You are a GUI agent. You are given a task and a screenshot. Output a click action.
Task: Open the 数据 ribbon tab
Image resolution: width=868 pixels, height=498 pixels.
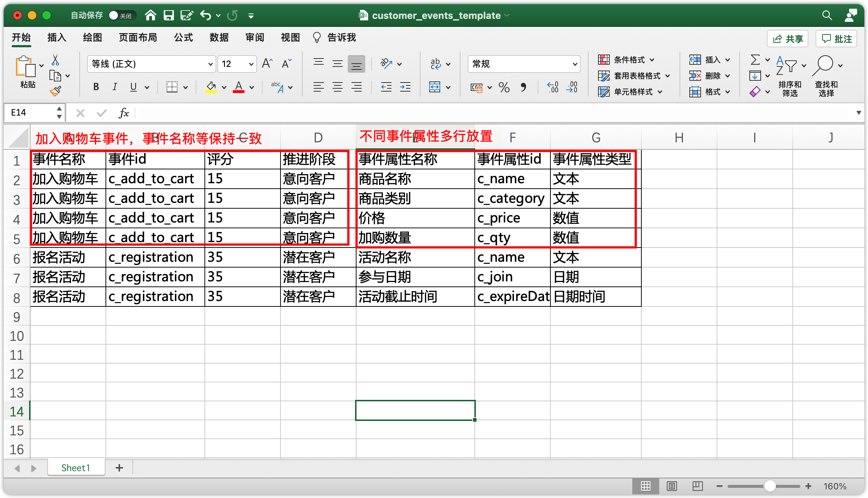219,37
